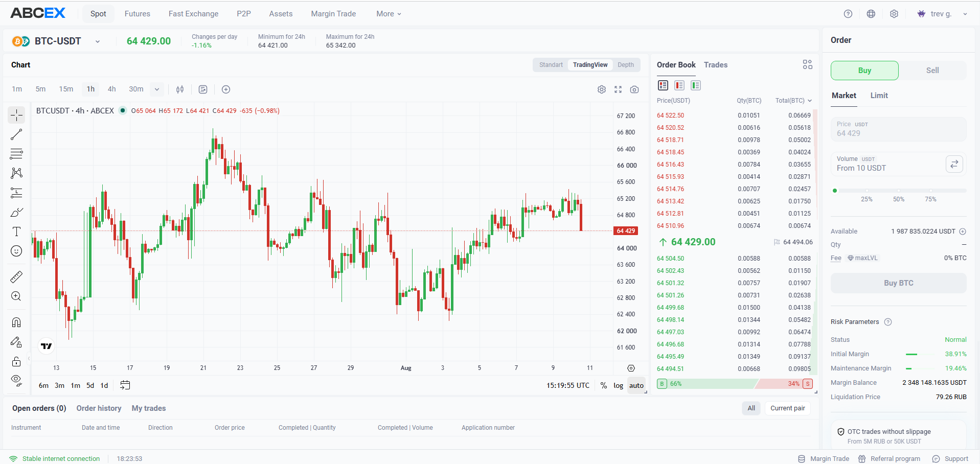Hide all drawings with eye icon
Screen dimensions: 980x464
pos(16,381)
